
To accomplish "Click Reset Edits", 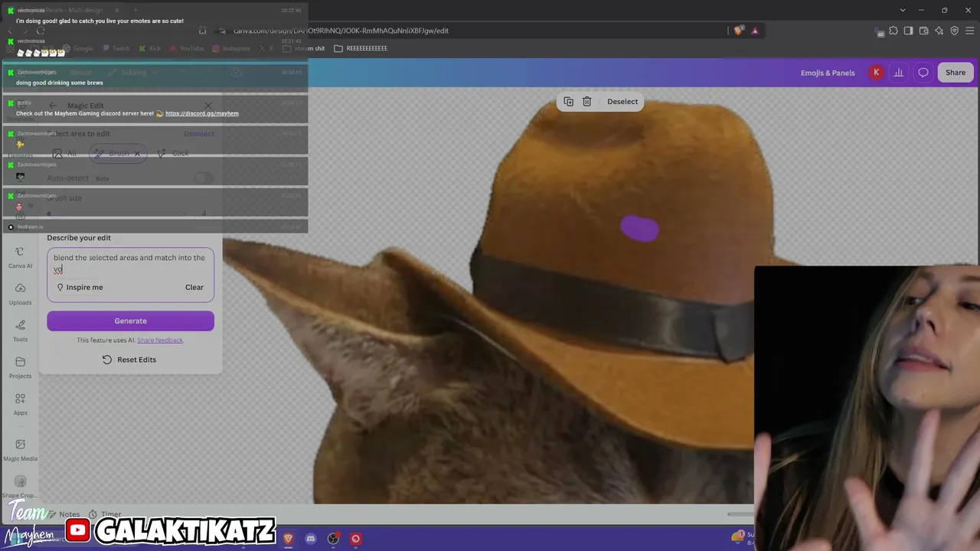I will (x=129, y=360).
